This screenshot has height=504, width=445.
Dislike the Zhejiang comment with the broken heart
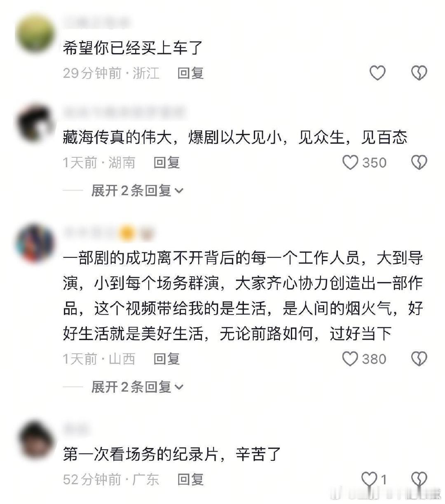point(419,73)
